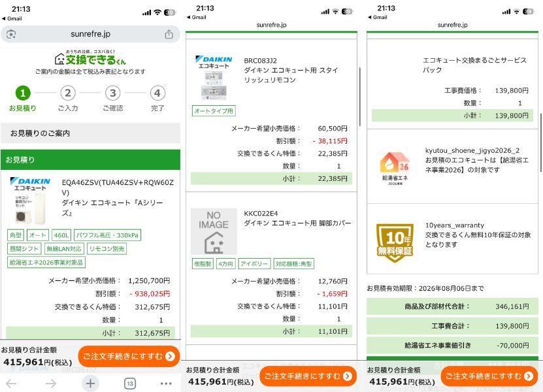Tap the 角型 tag
Screen dimensions: 543x392
click(16, 235)
